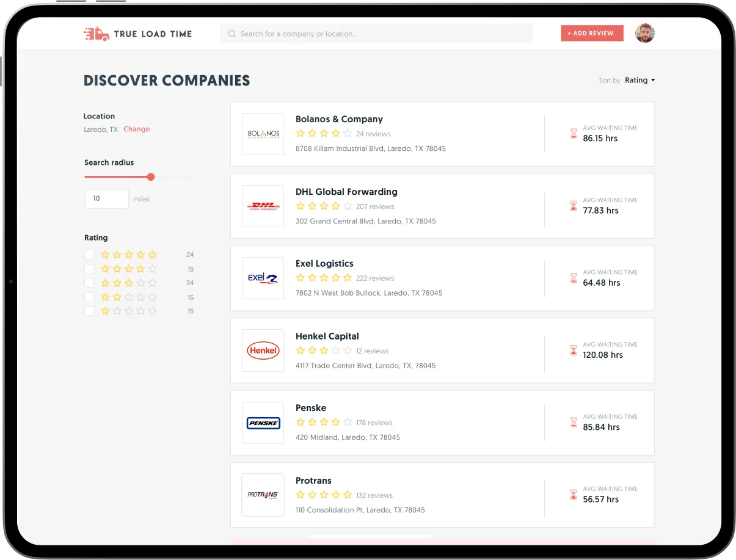Screen dimensions: 736x560
Task: Open the Bolanos & Company listing
Action: [442, 134]
